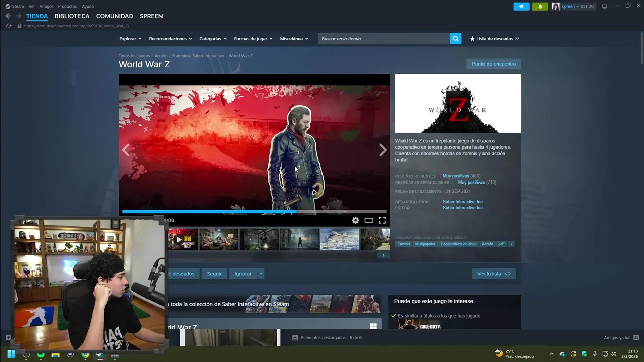Open the Ayuda menu

pos(88,6)
